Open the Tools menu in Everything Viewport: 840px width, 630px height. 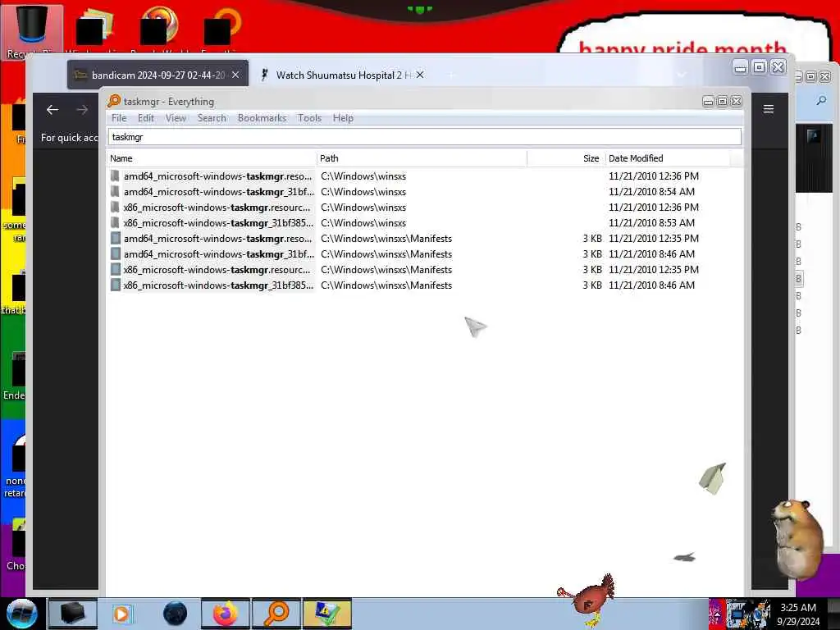pyautogui.click(x=309, y=118)
